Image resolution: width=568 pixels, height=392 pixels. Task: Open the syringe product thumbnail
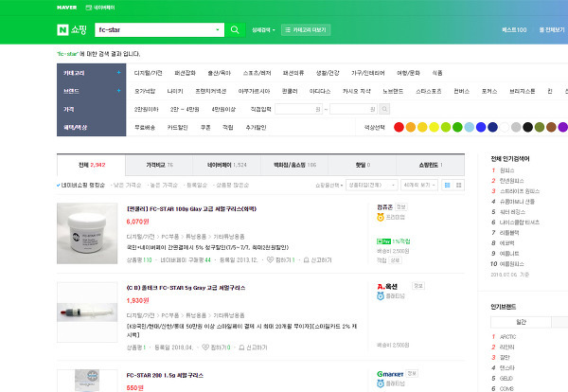pyautogui.click(x=87, y=312)
